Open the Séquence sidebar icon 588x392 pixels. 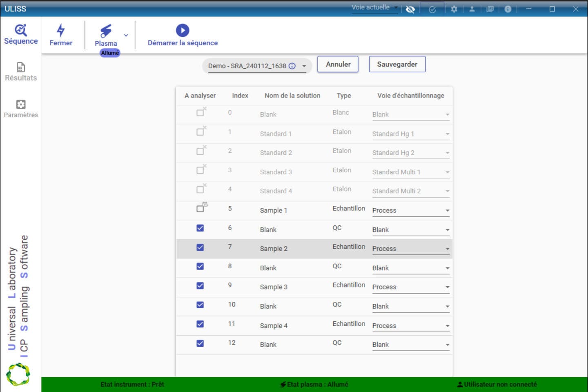(x=20, y=30)
